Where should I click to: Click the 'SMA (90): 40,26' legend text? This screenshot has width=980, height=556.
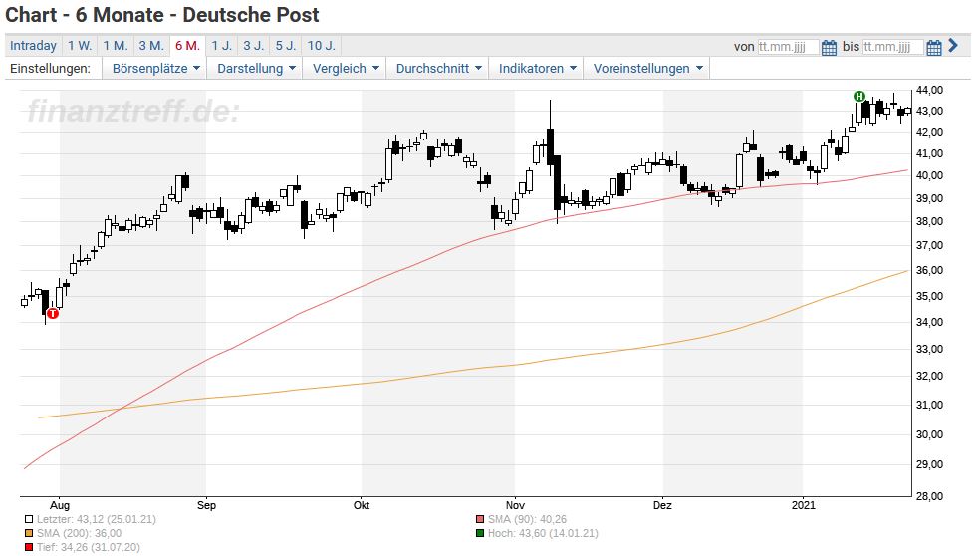point(527,520)
